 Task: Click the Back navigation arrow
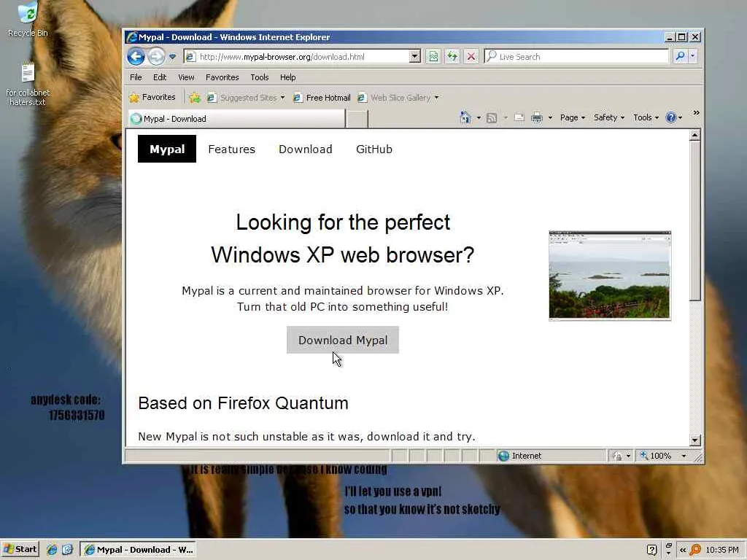tap(136, 57)
